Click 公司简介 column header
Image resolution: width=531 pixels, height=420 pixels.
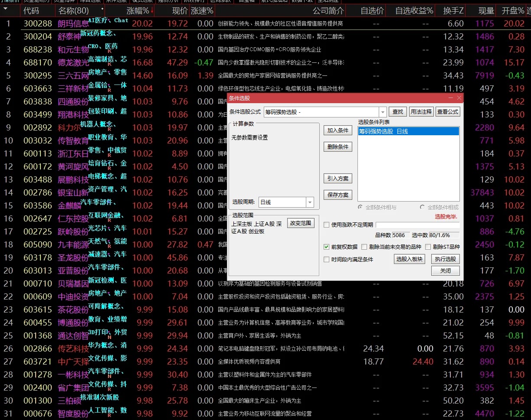328,10
